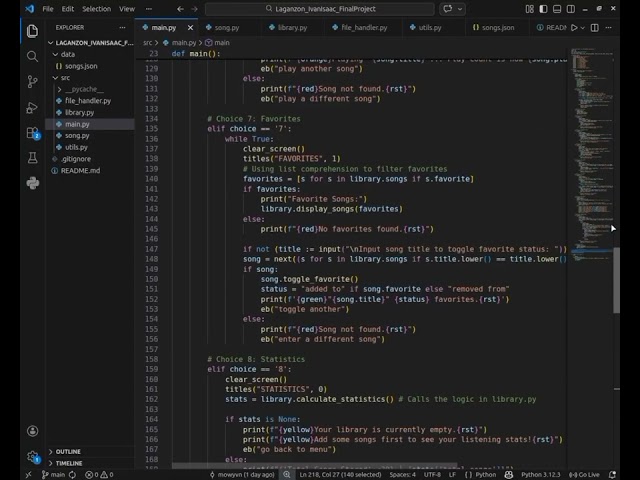
Task: Click the zoom magnifier status bar icon
Action: pyautogui.click(x=287, y=475)
